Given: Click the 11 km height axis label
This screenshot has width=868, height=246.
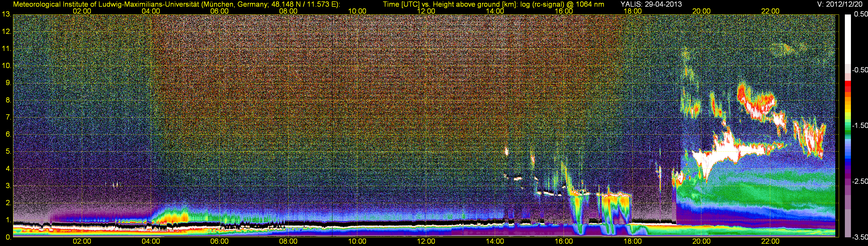Looking at the screenshot, I should click(x=6, y=49).
